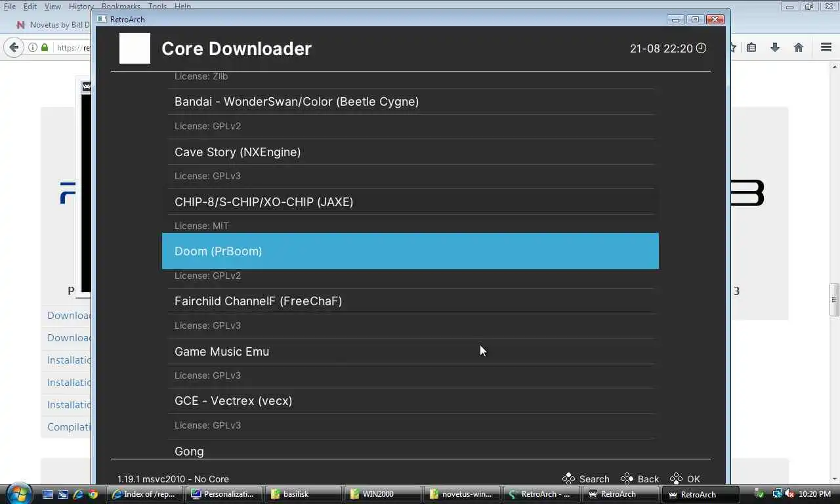Screen dimensions: 840x504
Task: Click the green check tray icon
Action: (x=759, y=493)
